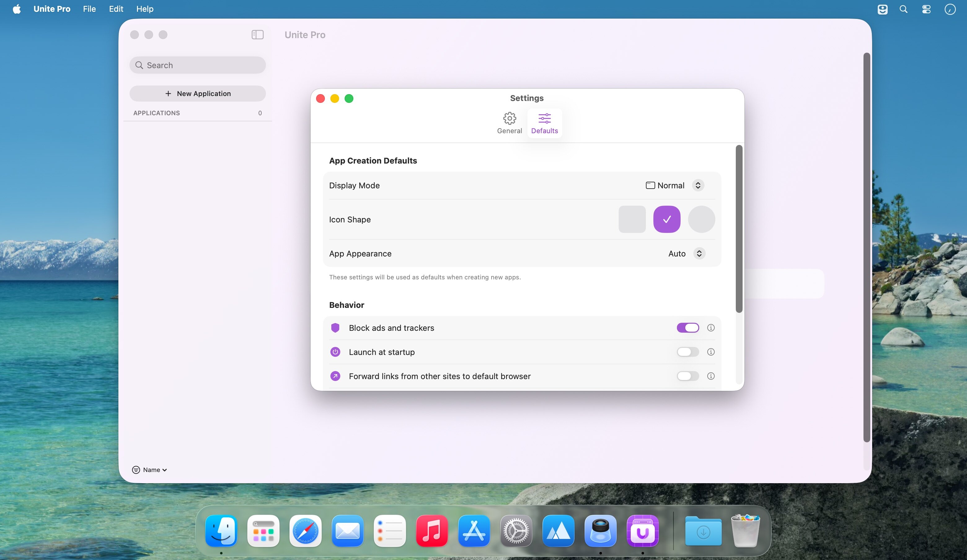Click Spotlight search icon in menu bar
This screenshot has height=560, width=967.
coord(903,9)
